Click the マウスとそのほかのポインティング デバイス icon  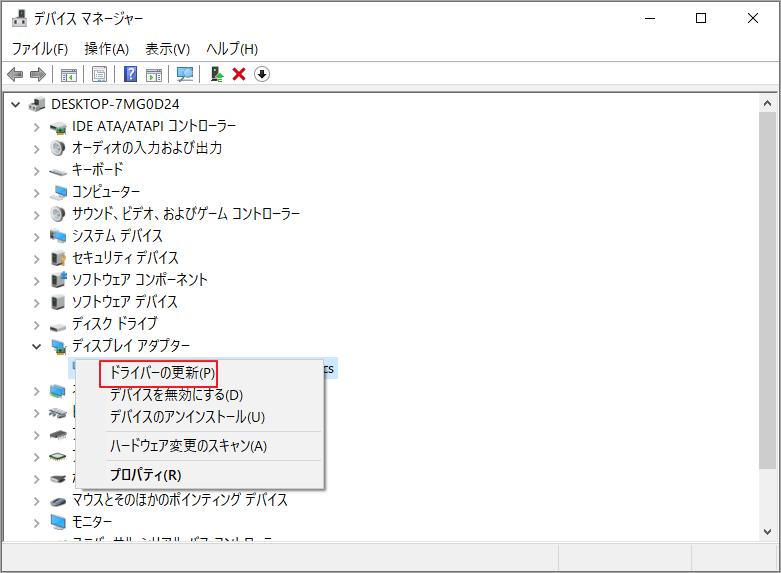[58, 501]
